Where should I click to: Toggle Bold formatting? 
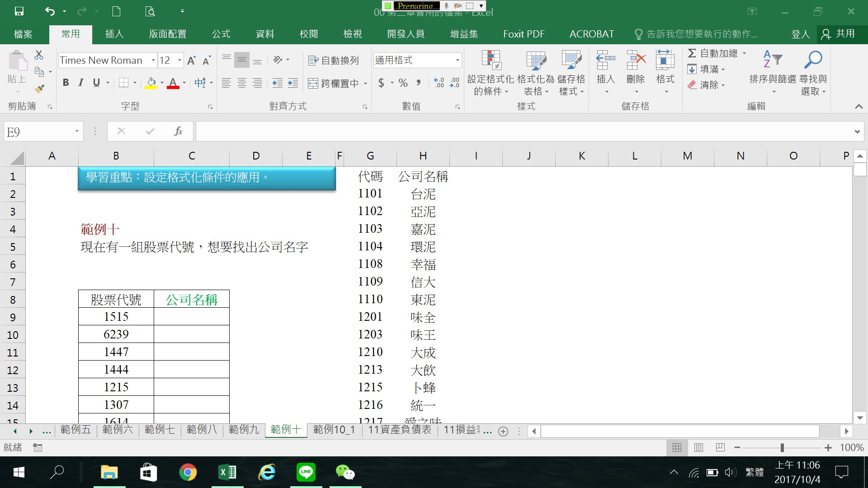point(66,83)
